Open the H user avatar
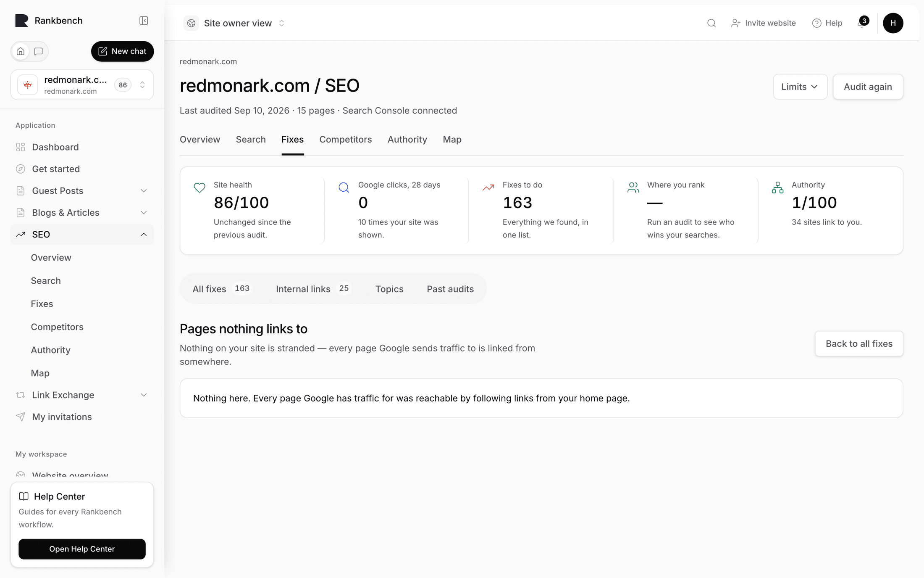This screenshot has width=924, height=578. [893, 23]
